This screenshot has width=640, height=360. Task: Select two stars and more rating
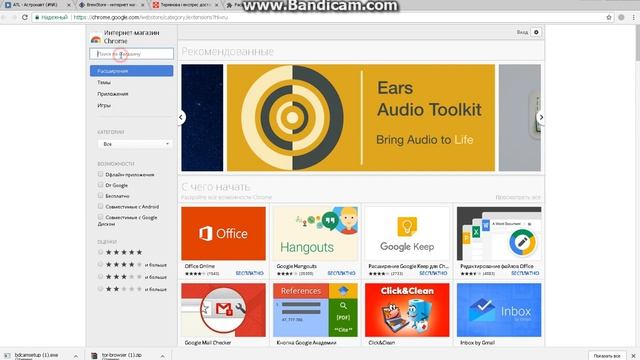pos(100,289)
